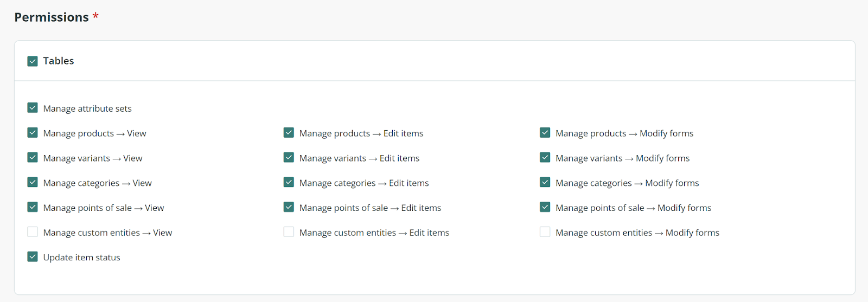Disable Manage points of sale → Modify forms
The width and height of the screenshot is (868, 302).
[x=545, y=207]
